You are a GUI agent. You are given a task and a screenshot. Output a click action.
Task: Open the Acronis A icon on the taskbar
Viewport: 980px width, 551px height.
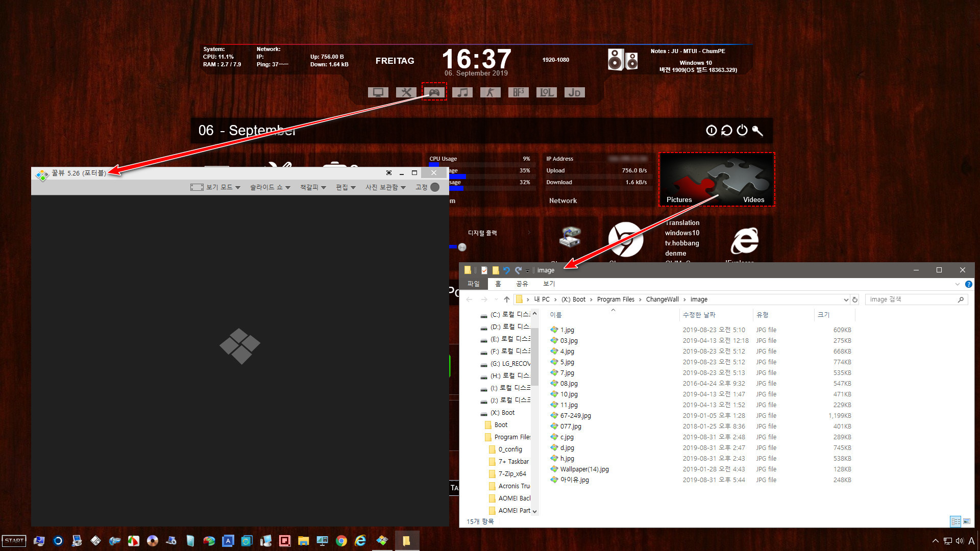(x=228, y=541)
